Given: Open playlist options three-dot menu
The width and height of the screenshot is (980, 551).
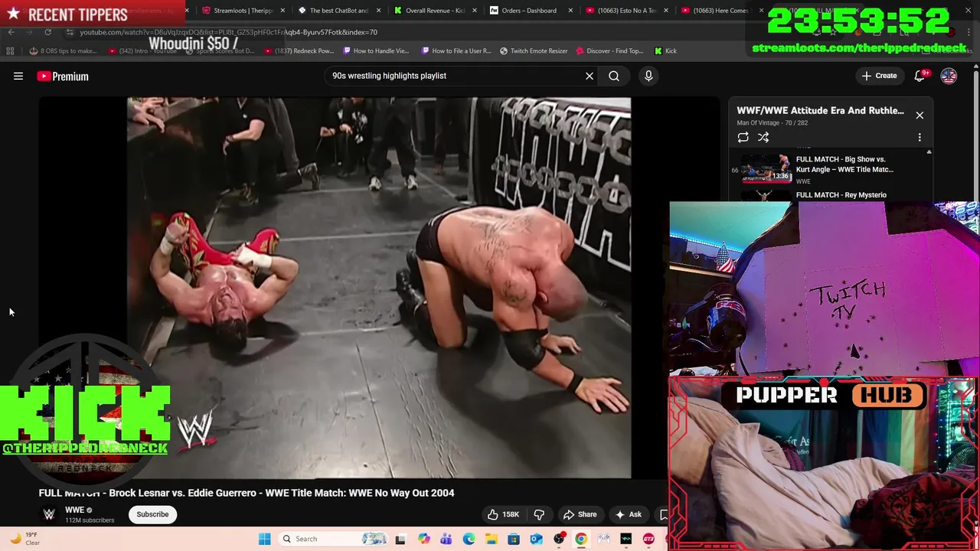Looking at the screenshot, I should [920, 138].
